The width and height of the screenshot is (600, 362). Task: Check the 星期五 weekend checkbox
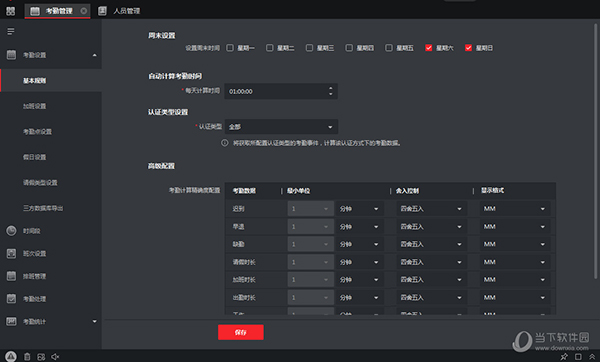click(389, 48)
